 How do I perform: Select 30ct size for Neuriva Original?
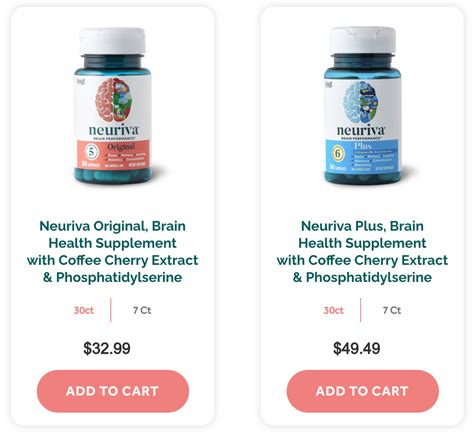click(x=84, y=310)
